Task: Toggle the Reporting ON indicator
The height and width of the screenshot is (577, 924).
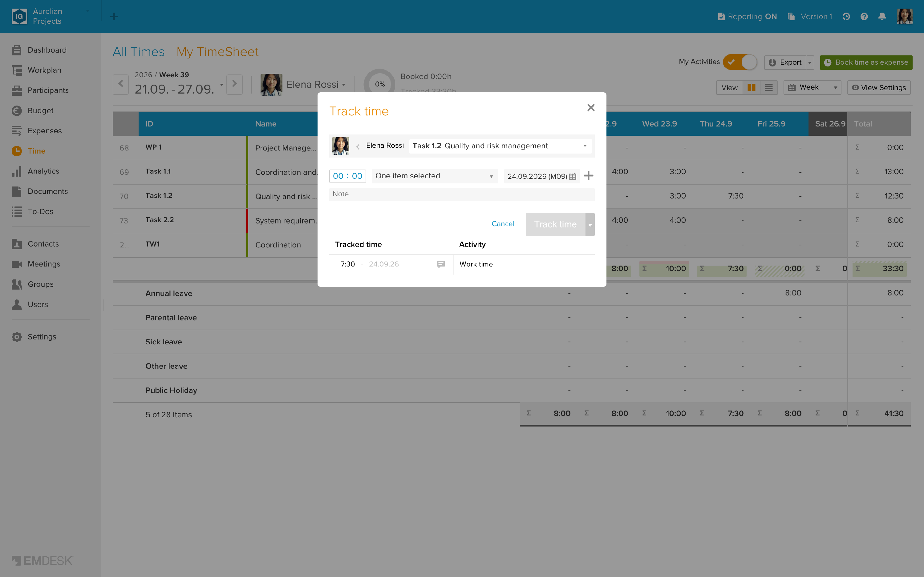Action: click(747, 16)
